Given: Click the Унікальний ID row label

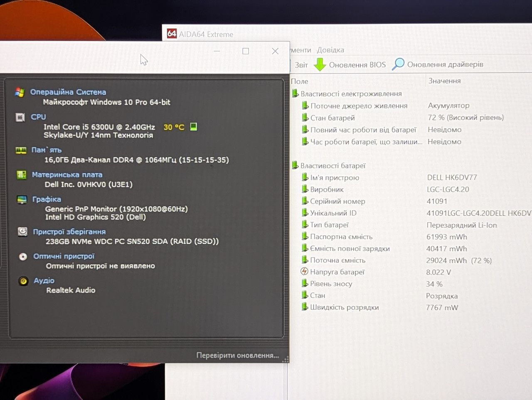Looking at the screenshot, I should pos(333,213).
